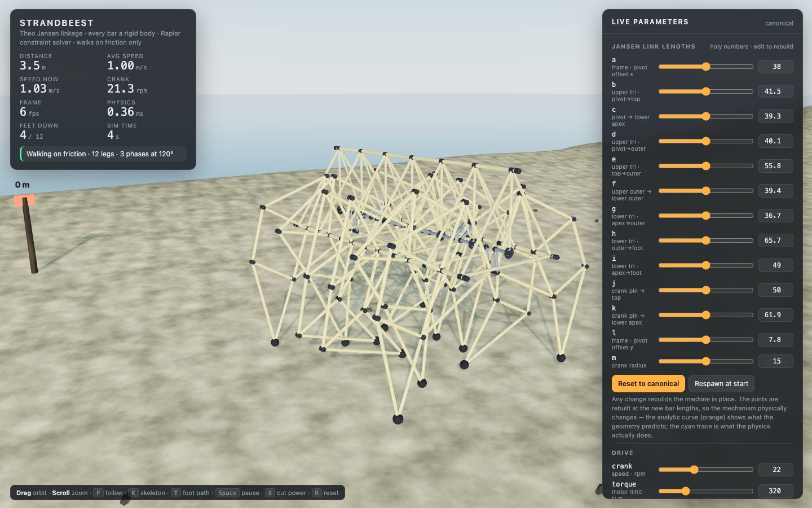Image resolution: width=812 pixels, height=508 pixels.
Task: Click the feet down count '4 / 12'
Action: (32, 135)
